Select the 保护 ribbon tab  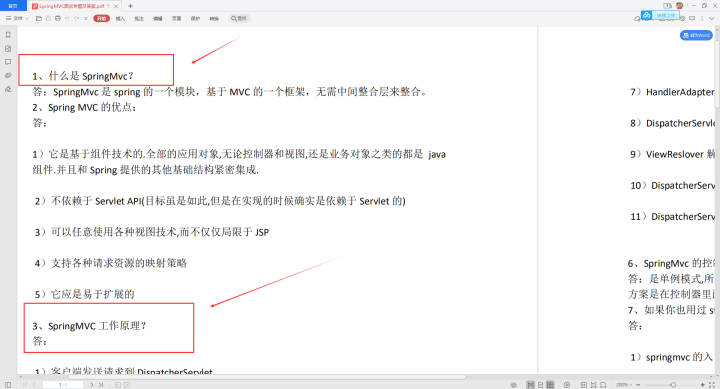coord(195,18)
